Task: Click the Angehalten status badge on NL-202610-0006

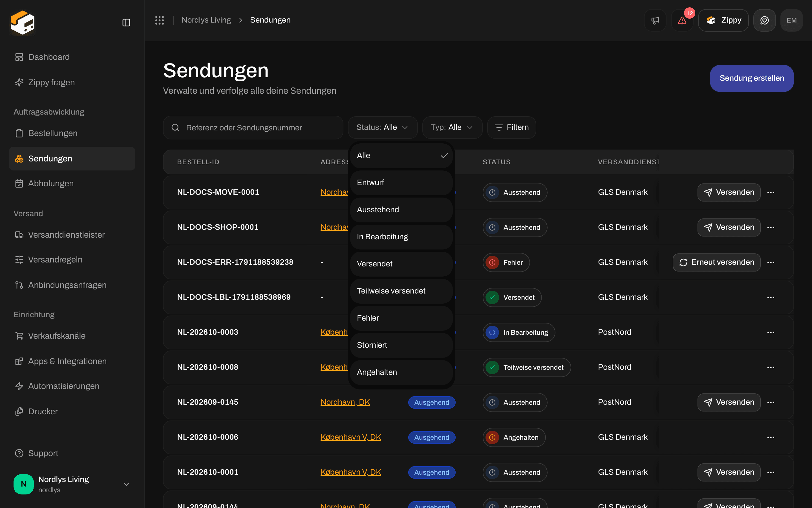Action: [x=514, y=437]
